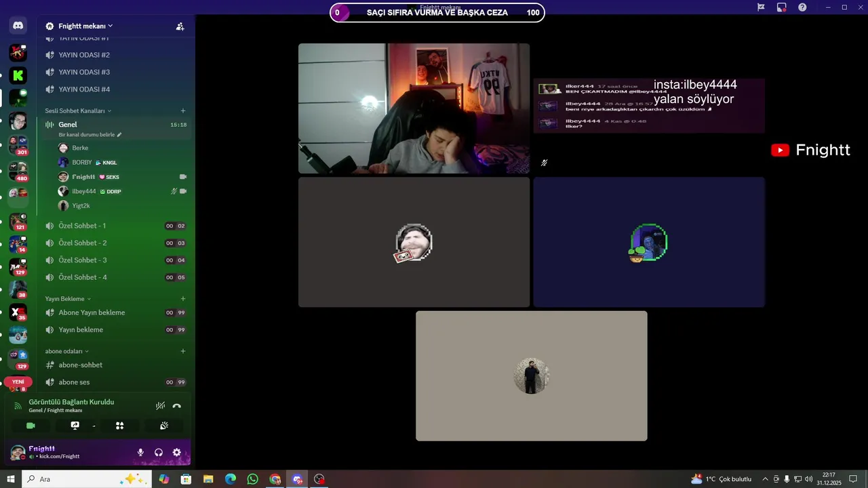Click Görüntülü Bağlantı Kuruldu status text

tap(71, 402)
